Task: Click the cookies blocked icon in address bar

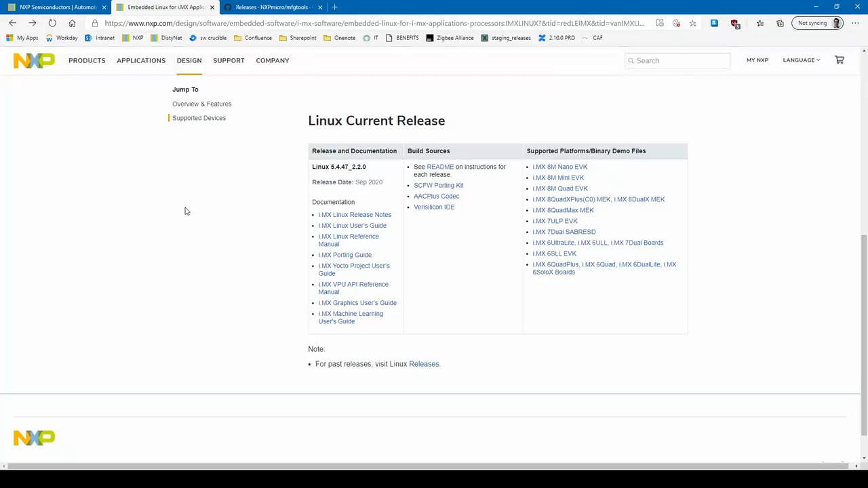Action: [676, 23]
